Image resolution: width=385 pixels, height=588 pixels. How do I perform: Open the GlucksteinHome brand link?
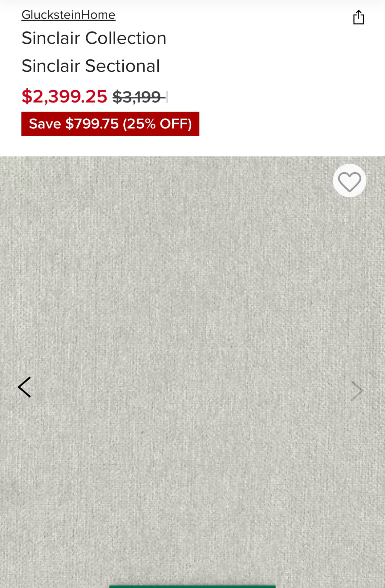[x=69, y=15]
